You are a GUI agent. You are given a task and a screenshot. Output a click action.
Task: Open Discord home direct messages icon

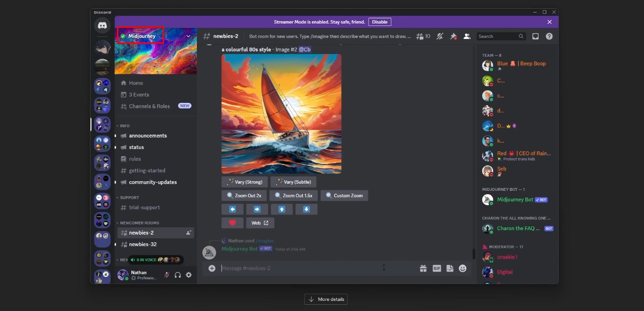click(102, 26)
